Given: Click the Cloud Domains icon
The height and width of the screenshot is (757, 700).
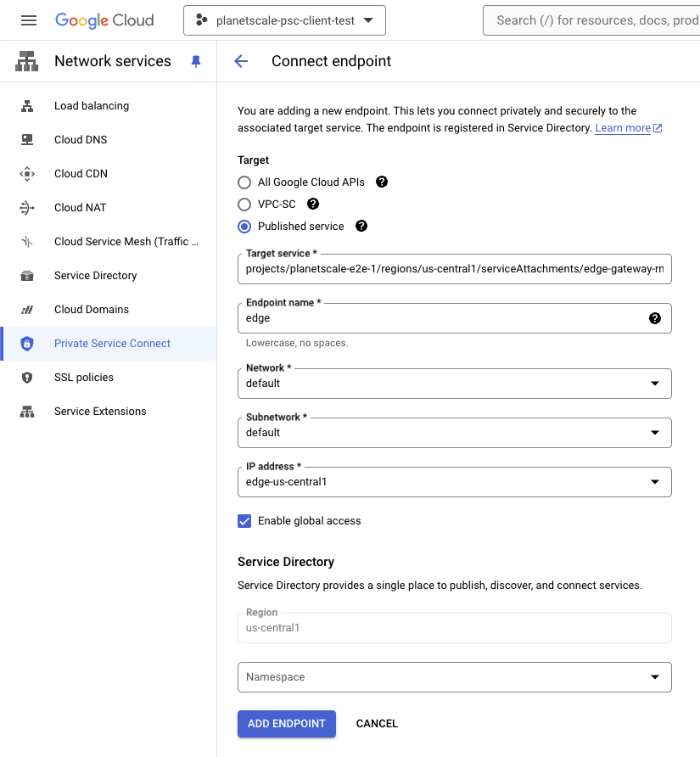Looking at the screenshot, I should coord(26,309).
